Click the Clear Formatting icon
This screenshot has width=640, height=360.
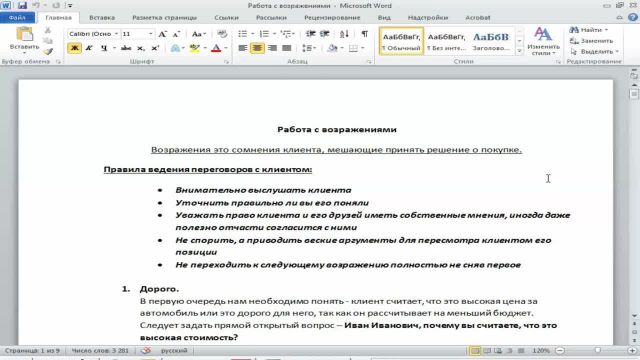point(222,34)
